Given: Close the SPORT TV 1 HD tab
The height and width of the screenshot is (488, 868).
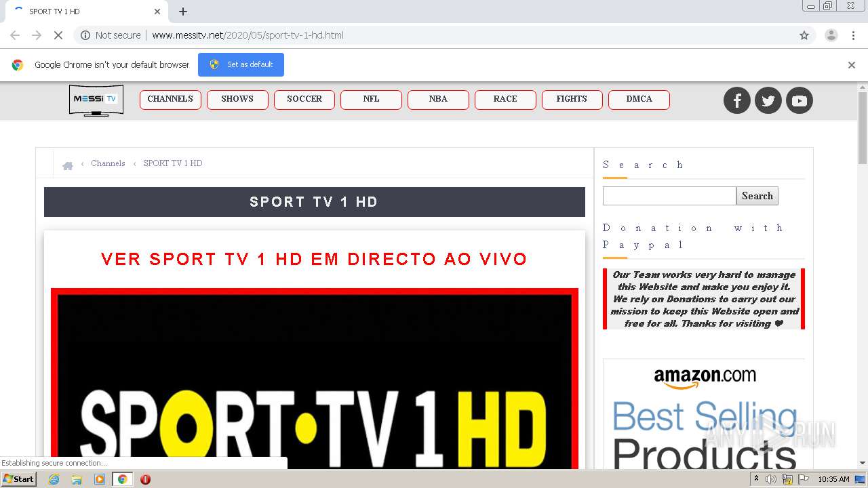Looking at the screenshot, I should coord(157,12).
